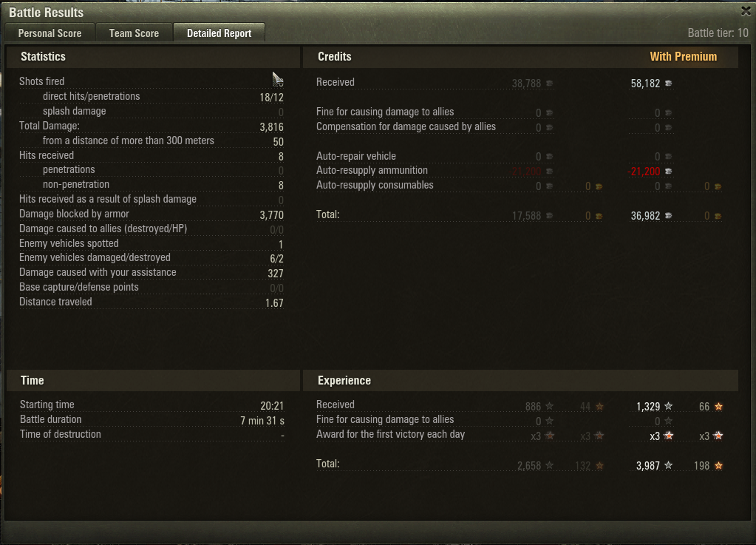Click the With Premium header label
Image resolution: width=756 pixels, height=545 pixels.
click(683, 56)
